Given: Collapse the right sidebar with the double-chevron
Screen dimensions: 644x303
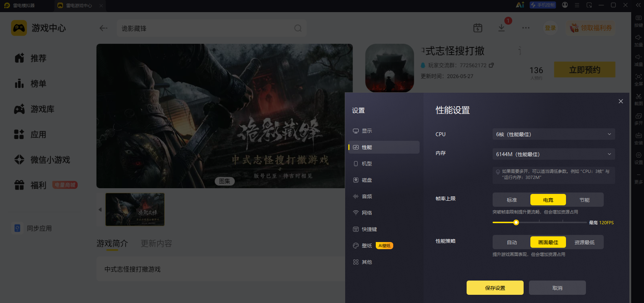Looking at the screenshot, I should pyautogui.click(x=638, y=5).
